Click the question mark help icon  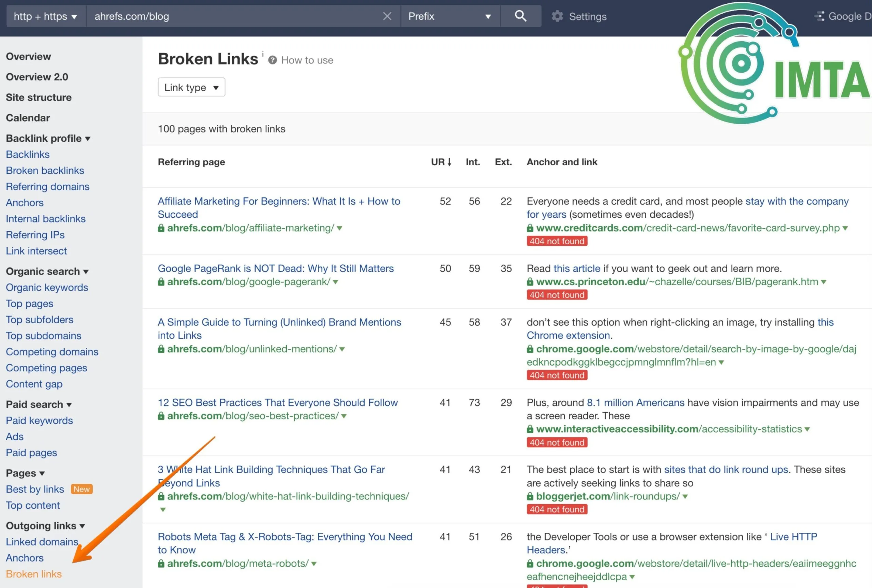click(272, 60)
